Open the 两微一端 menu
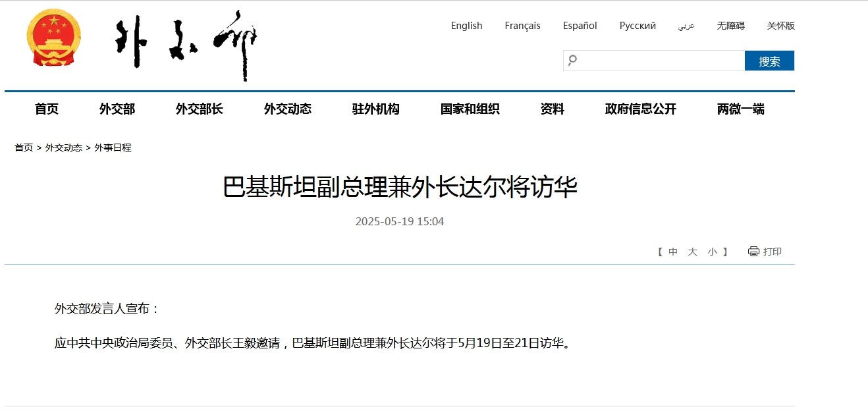868x411 pixels. click(x=740, y=109)
